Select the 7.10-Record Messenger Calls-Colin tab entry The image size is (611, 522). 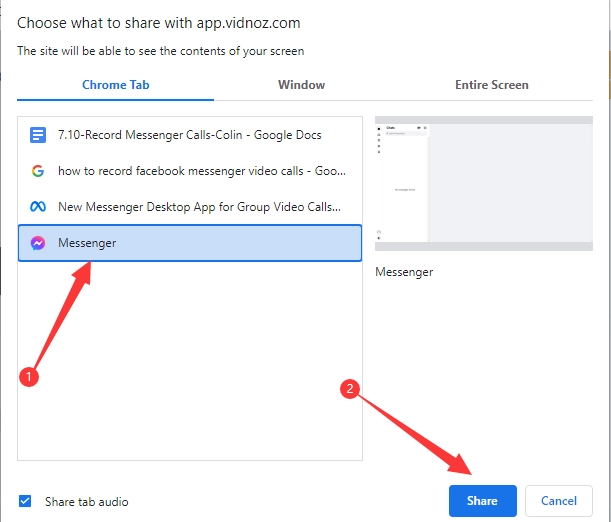click(x=189, y=135)
